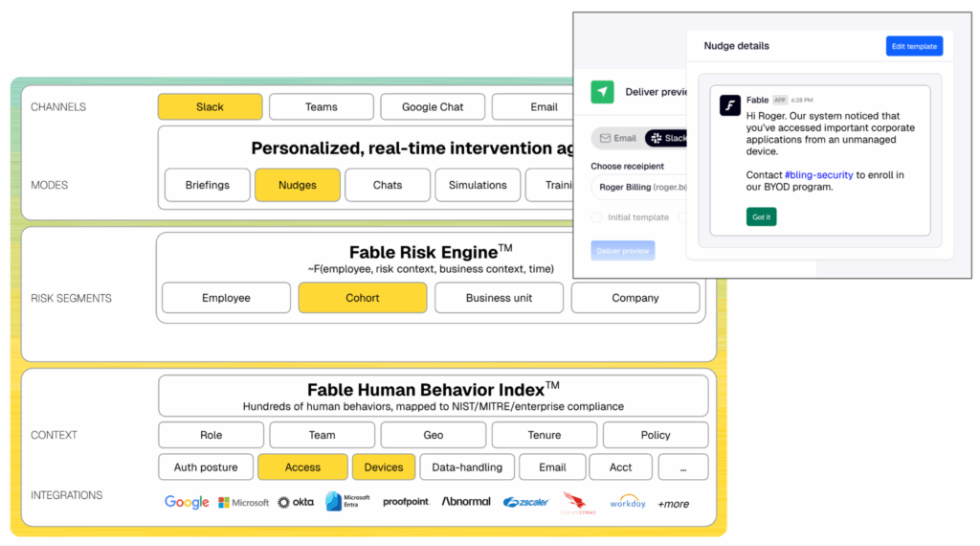Click the Microsoft Entra logo

(347, 502)
